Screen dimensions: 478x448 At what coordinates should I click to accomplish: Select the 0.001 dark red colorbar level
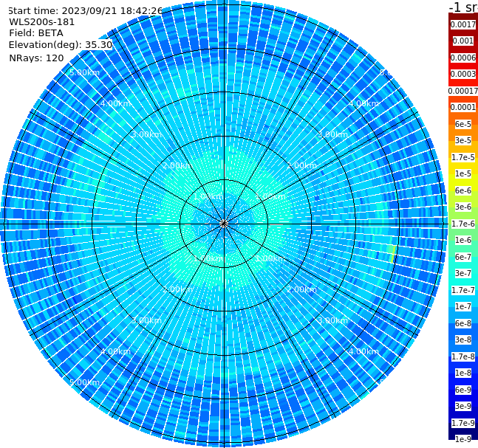pyautogui.click(x=463, y=41)
